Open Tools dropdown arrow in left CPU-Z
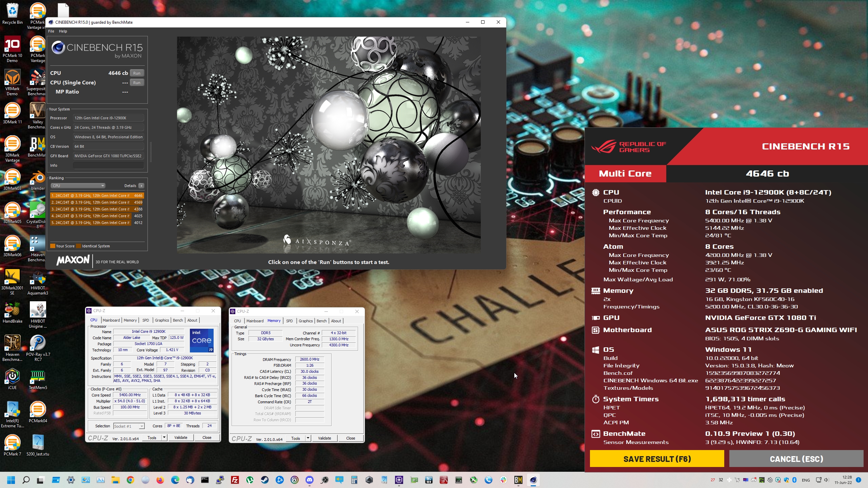868x488 pixels. (164, 438)
